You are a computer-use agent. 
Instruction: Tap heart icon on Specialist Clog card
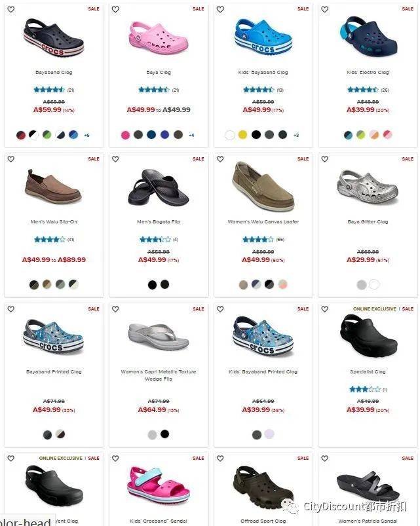(325, 309)
